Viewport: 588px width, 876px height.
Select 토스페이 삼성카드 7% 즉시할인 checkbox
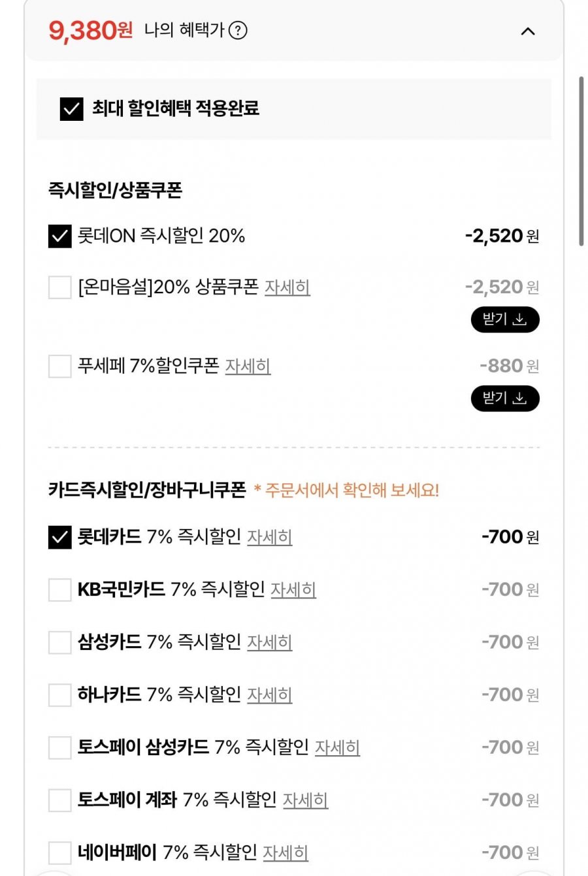[x=59, y=747]
